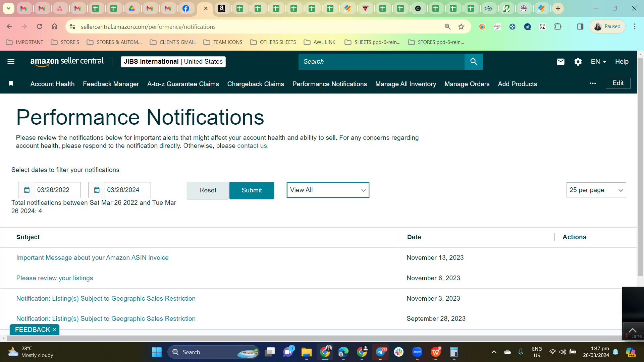Click the FEEDBACK tab label

click(x=32, y=329)
